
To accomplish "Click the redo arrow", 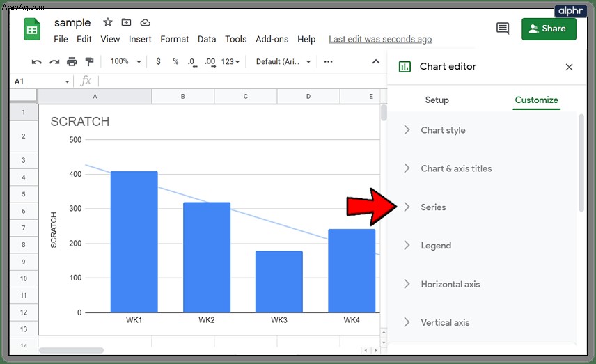I will [54, 61].
